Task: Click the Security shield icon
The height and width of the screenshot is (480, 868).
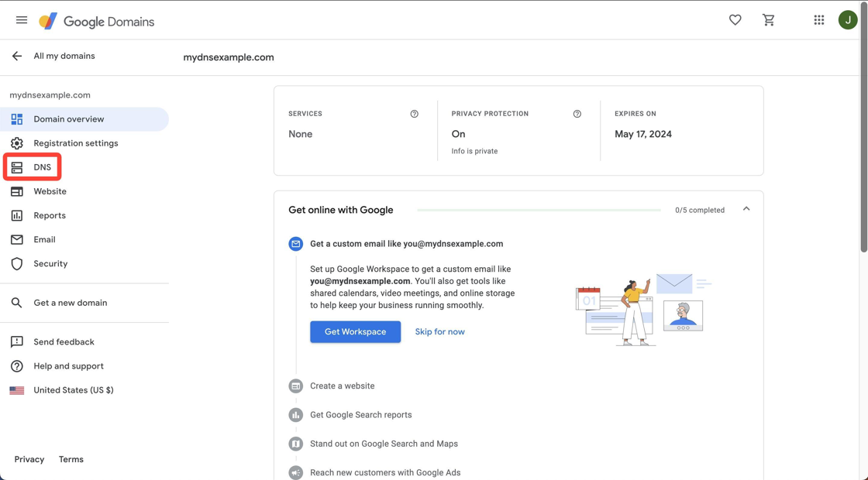Action: [17, 264]
